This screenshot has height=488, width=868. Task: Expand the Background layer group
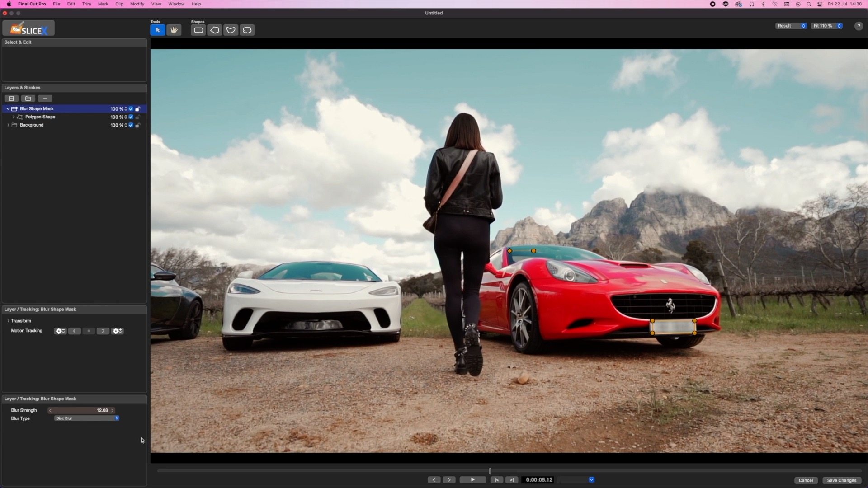8,125
